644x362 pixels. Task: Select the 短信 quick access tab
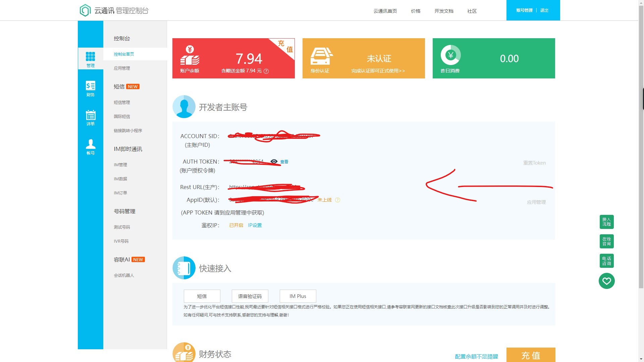coord(202,296)
